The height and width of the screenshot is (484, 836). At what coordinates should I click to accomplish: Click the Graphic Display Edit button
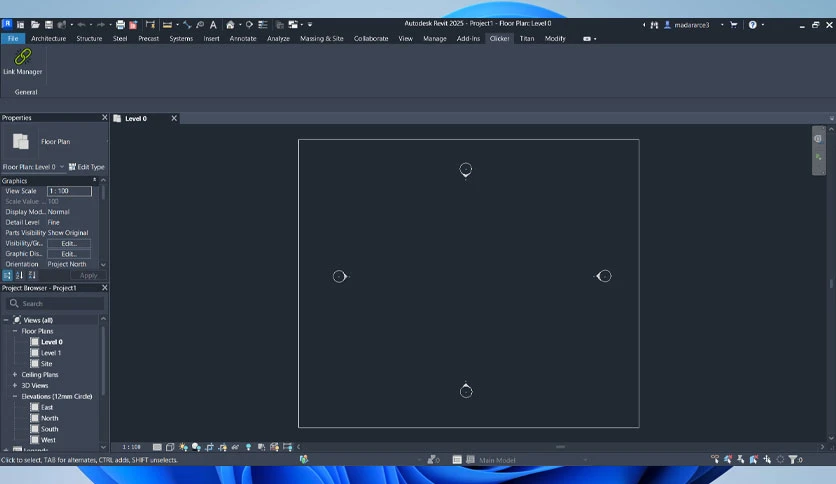click(x=69, y=254)
